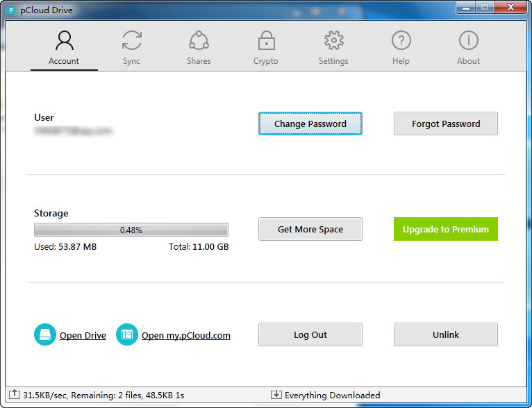
Task: Minimize the pCloud Drive window
Action: point(466,8)
